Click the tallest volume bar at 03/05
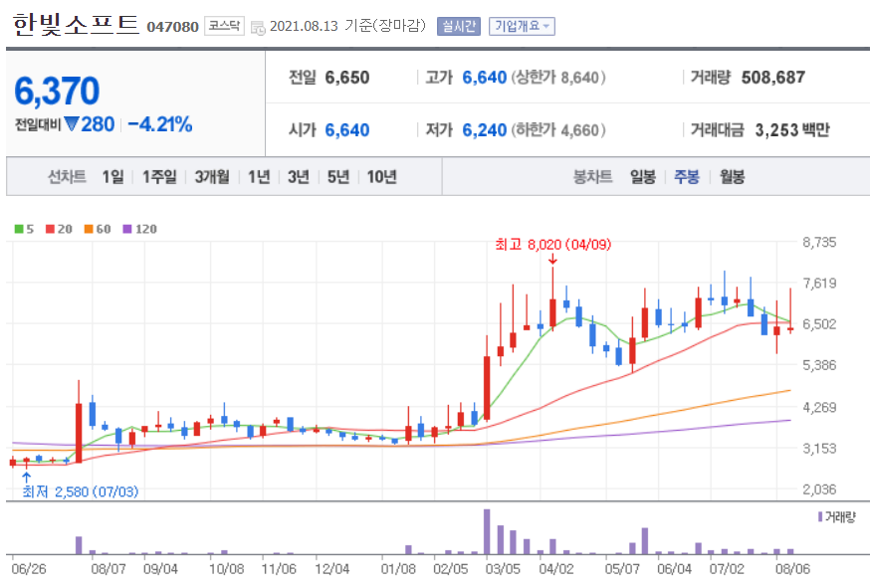This screenshot has width=870, height=588. (487, 531)
